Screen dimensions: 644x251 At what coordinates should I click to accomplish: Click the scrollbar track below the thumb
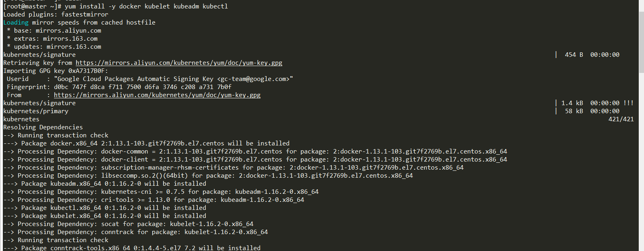(641, 161)
